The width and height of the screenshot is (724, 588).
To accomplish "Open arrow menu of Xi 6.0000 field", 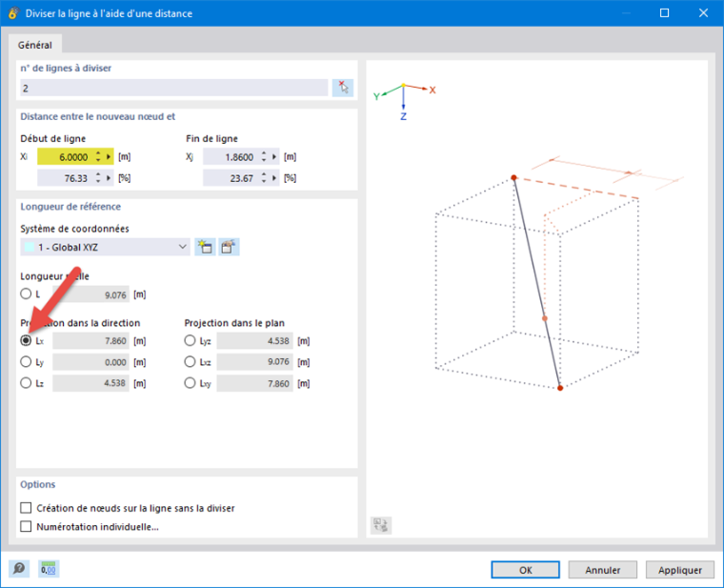I will (109, 157).
